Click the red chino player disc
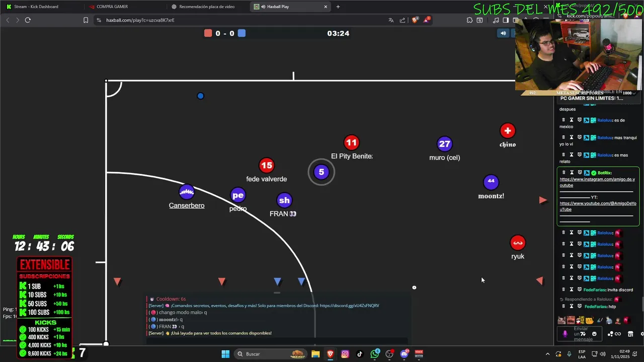644x362 pixels. (508, 131)
